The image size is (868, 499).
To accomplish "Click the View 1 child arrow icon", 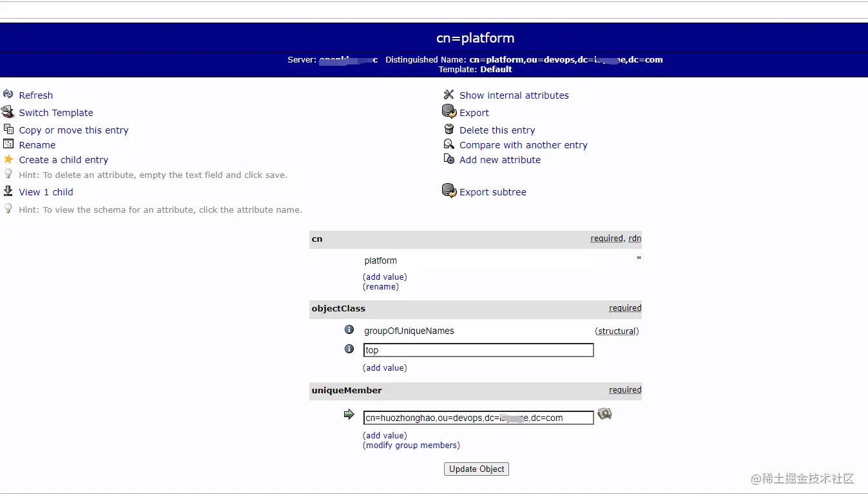I will pyautogui.click(x=8, y=191).
